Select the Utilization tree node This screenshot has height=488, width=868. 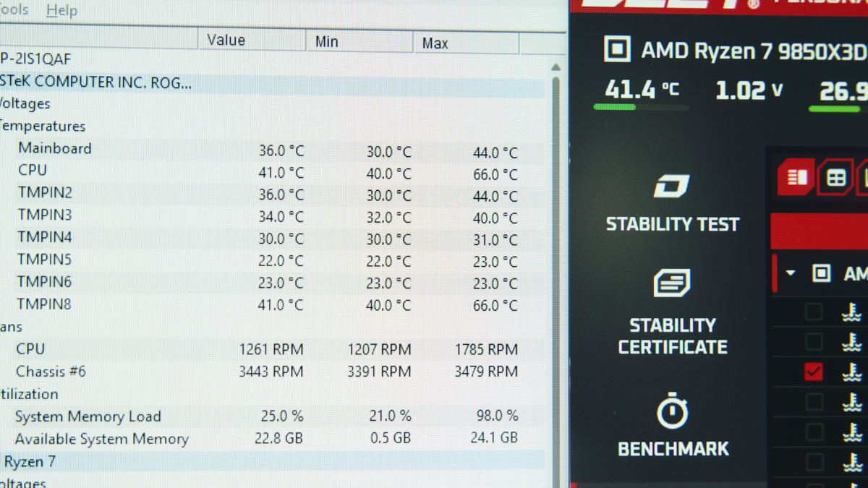pos(29,394)
